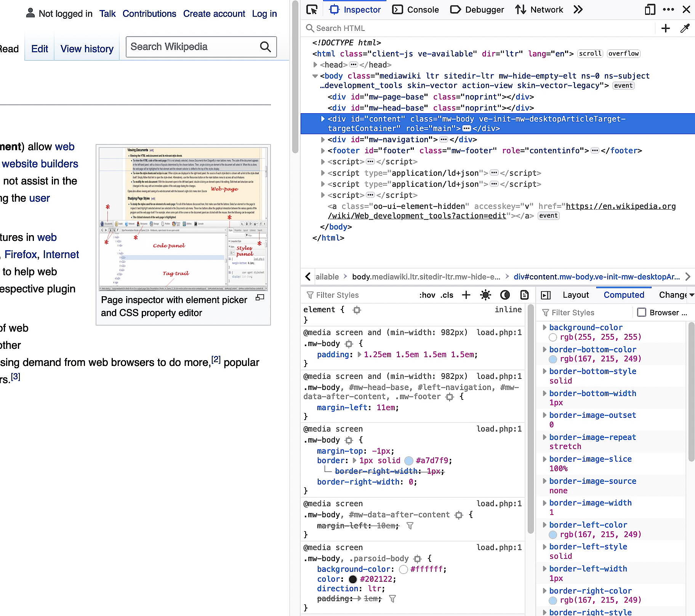This screenshot has height=616, width=695.
Task: Switch to the Layout tab
Action: [575, 295]
